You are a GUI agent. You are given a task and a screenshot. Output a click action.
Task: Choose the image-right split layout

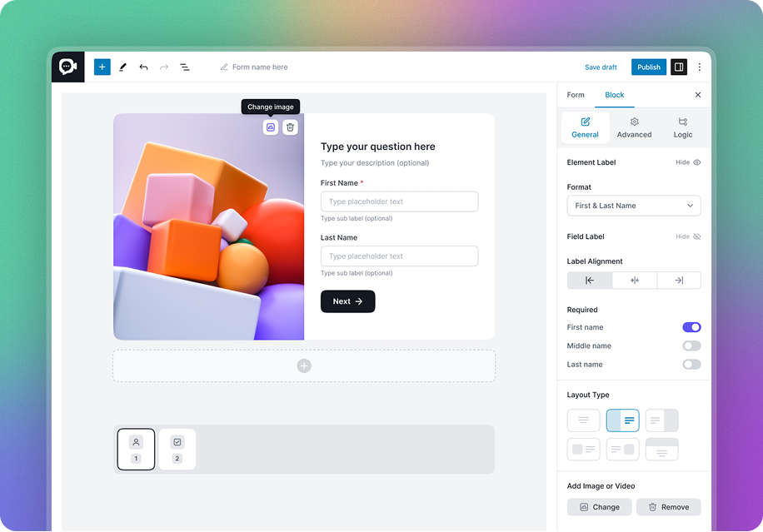point(661,420)
